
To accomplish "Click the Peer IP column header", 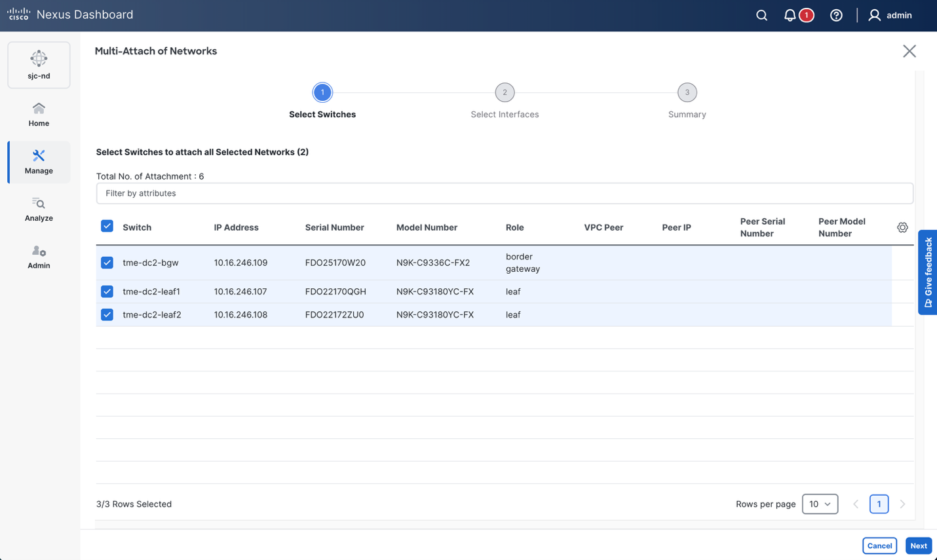I will tap(676, 227).
